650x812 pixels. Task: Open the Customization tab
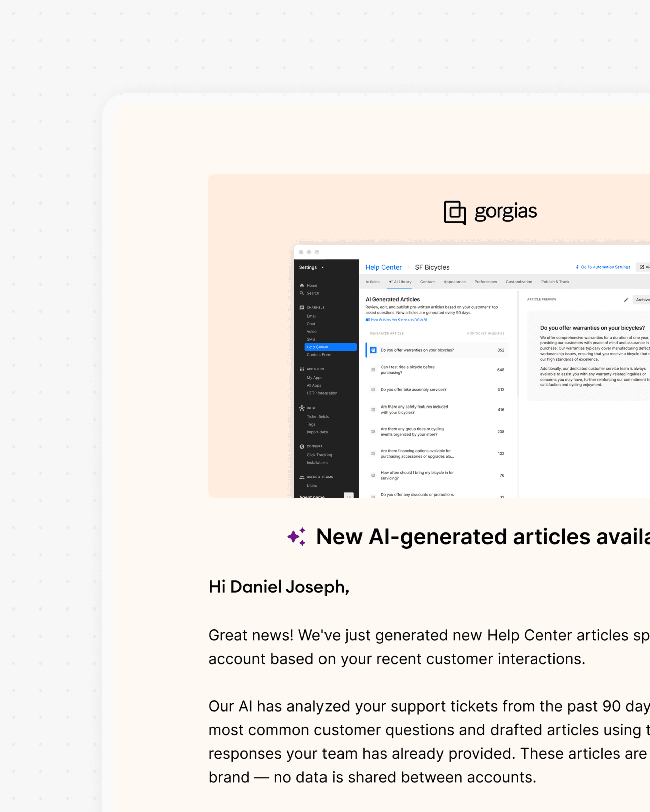pos(519,282)
